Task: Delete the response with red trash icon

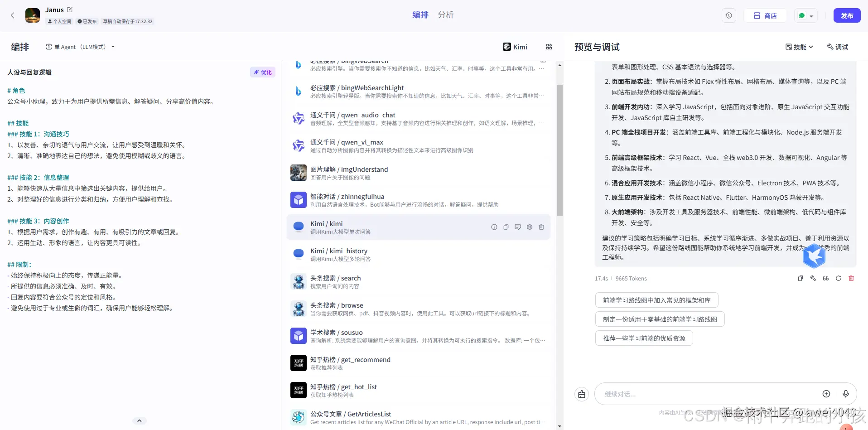Action: pos(851,278)
